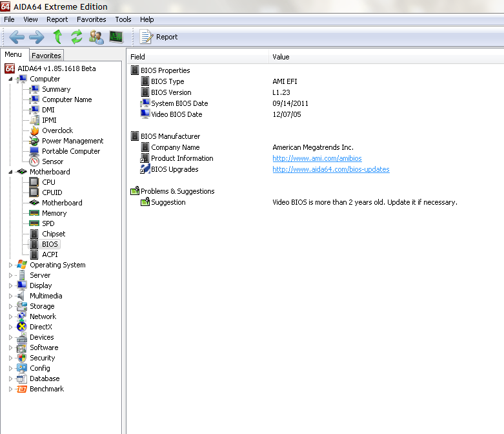The width and height of the screenshot is (504, 434).
Task: Expand the Network node
Action: [x=10, y=316]
